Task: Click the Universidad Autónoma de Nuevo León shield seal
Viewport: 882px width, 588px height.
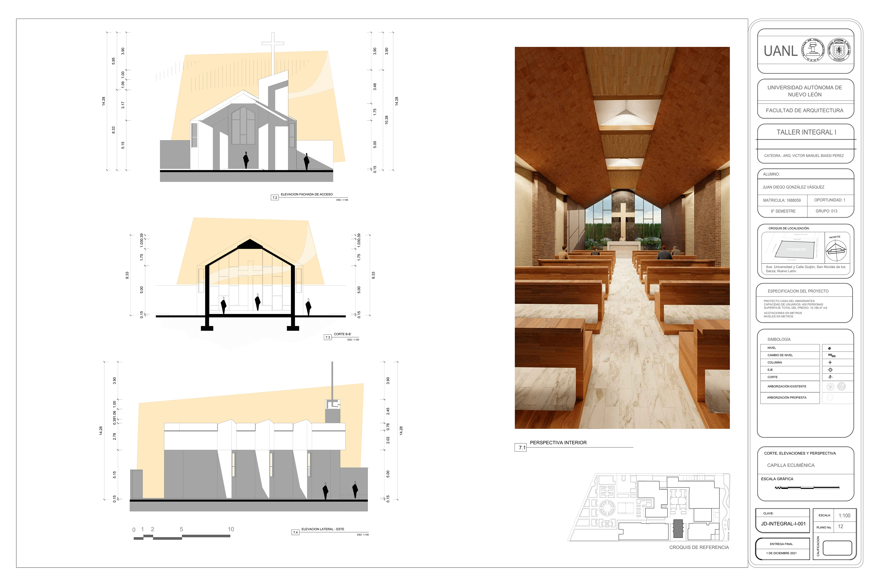Action: [x=839, y=50]
